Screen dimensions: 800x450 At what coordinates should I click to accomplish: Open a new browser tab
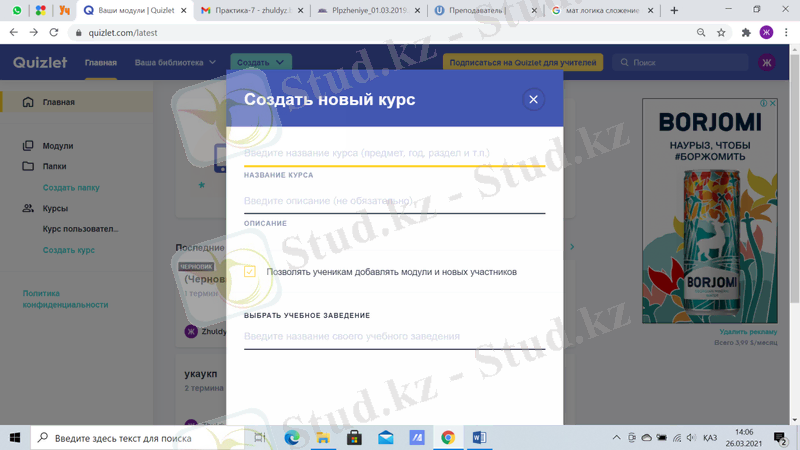click(x=674, y=10)
